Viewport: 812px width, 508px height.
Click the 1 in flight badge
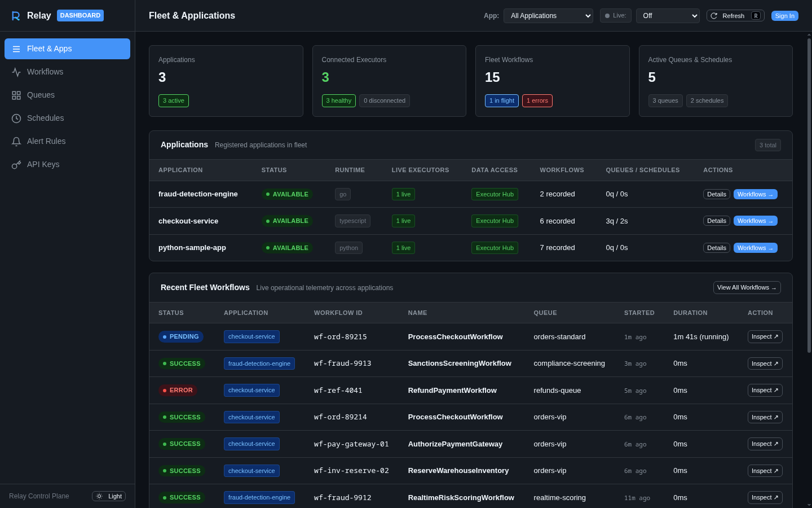[502, 100]
